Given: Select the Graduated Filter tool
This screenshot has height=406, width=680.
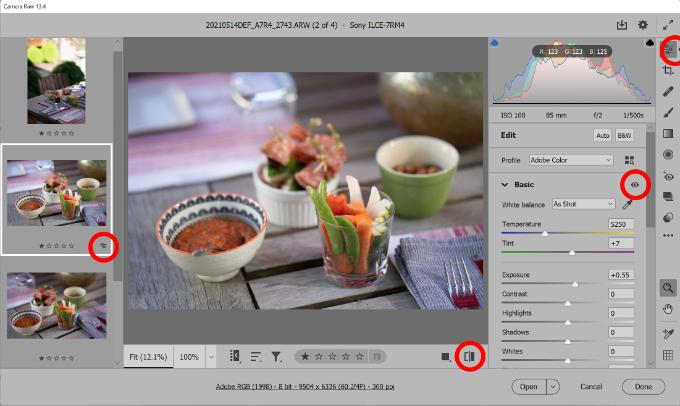Looking at the screenshot, I should (x=668, y=133).
